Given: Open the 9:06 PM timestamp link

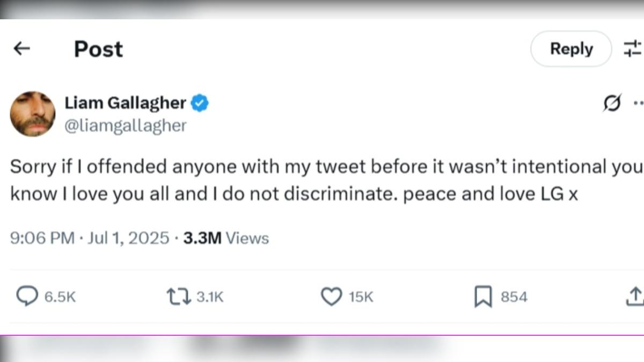Looking at the screenshot, I should click(x=90, y=238).
